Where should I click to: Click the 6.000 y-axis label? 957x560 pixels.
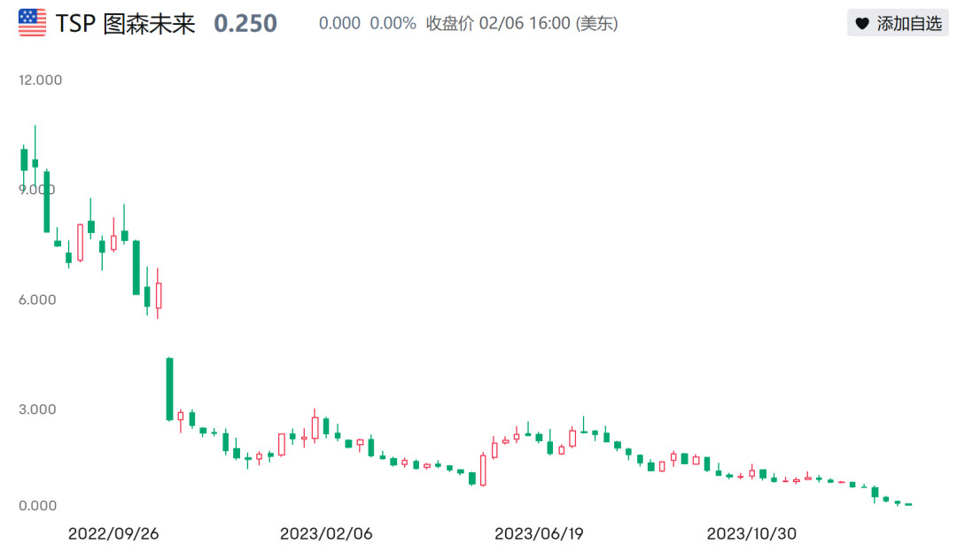(37, 299)
